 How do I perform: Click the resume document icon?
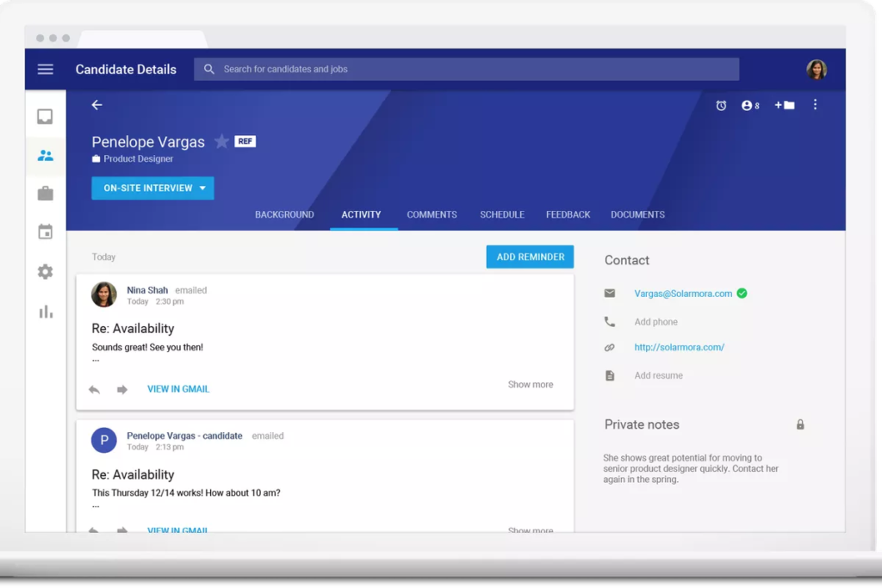(x=610, y=375)
